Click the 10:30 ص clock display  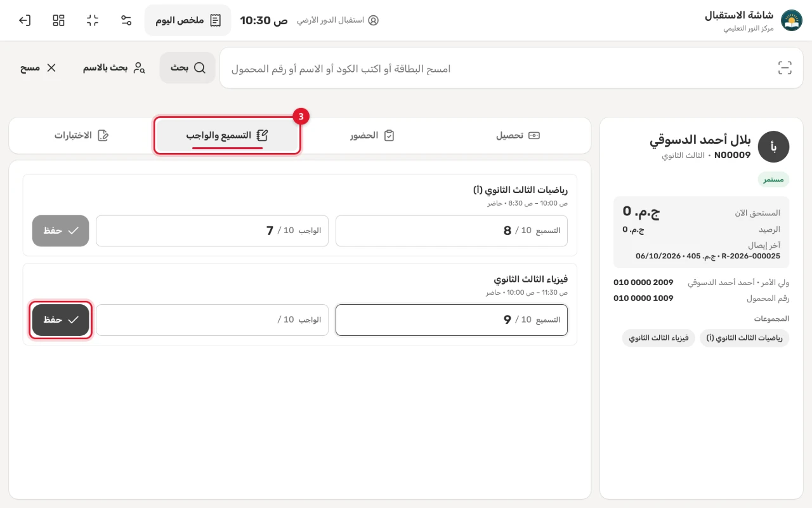click(x=264, y=20)
